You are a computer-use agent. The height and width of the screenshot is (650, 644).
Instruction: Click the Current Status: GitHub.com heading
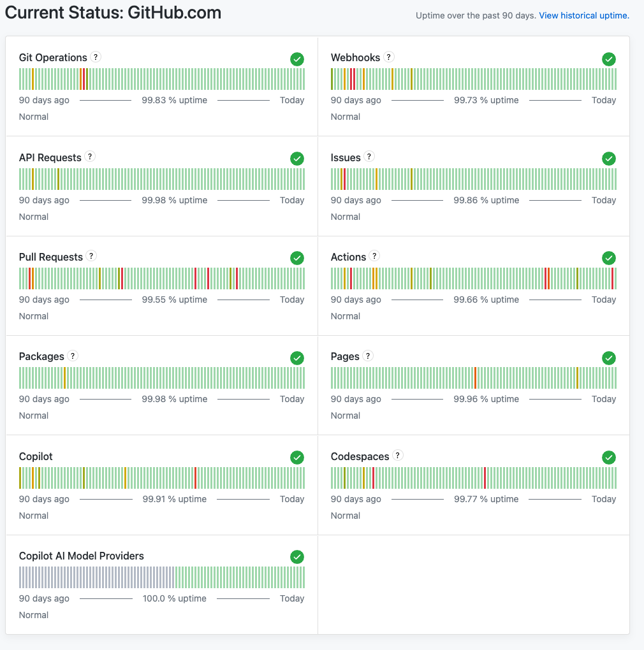(113, 13)
